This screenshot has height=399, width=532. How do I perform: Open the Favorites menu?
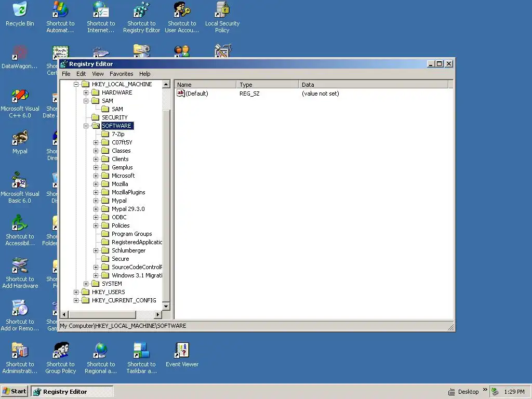point(121,74)
